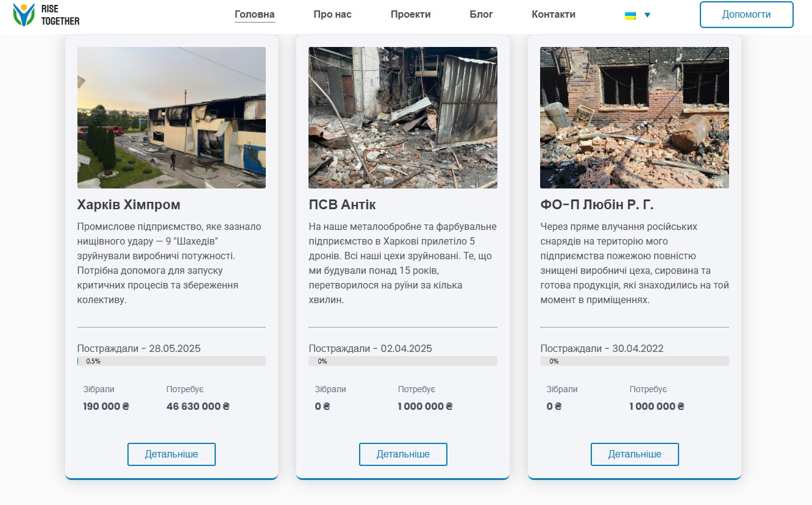The width and height of the screenshot is (812, 505).
Task: Open the Контакти page
Action: coord(553,15)
